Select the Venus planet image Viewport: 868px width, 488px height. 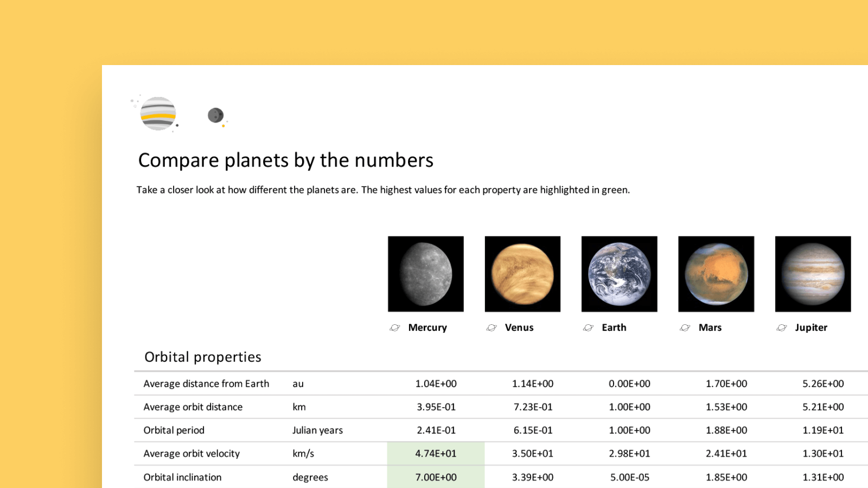(x=522, y=274)
